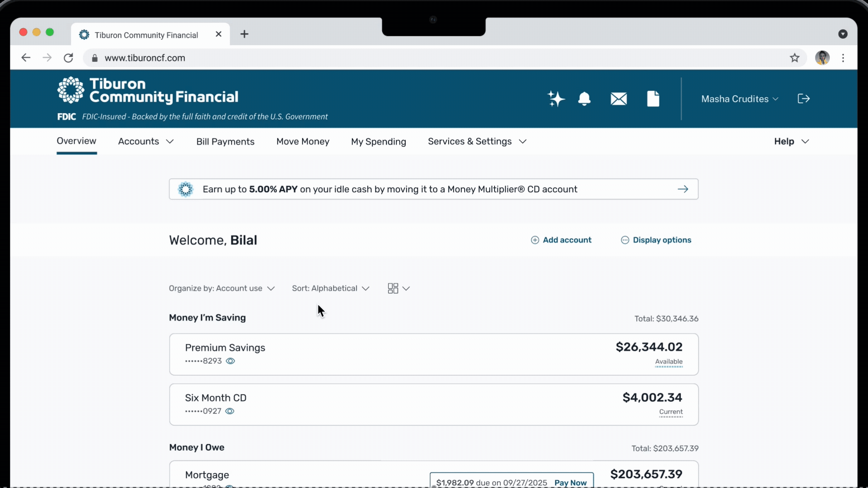Viewport: 868px width, 488px height.
Task: Open the grid view layout selector
Action: 398,288
